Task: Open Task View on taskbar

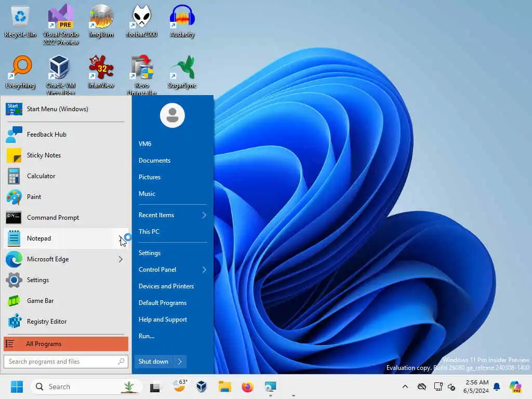Action: [155, 387]
